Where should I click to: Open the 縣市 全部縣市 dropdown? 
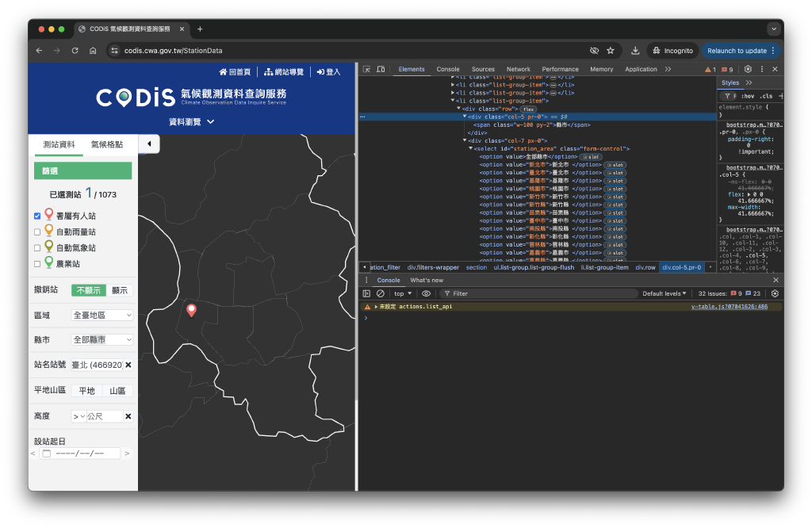(101, 339)
